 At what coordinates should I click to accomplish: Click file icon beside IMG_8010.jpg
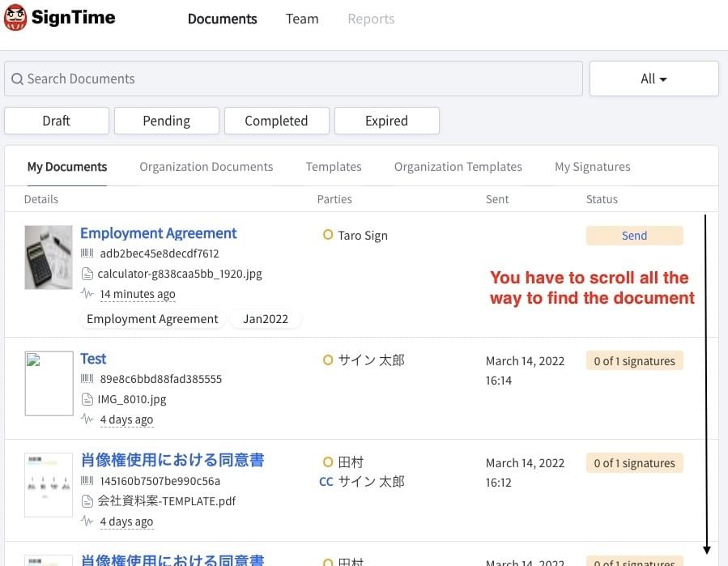tap(87, 399)
